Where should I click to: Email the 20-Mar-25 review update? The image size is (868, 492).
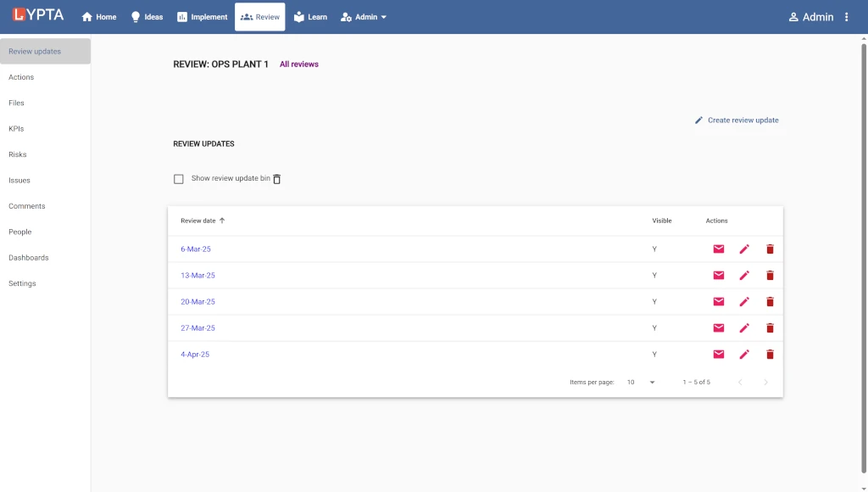pyautogui.click(x=719, y=302)
